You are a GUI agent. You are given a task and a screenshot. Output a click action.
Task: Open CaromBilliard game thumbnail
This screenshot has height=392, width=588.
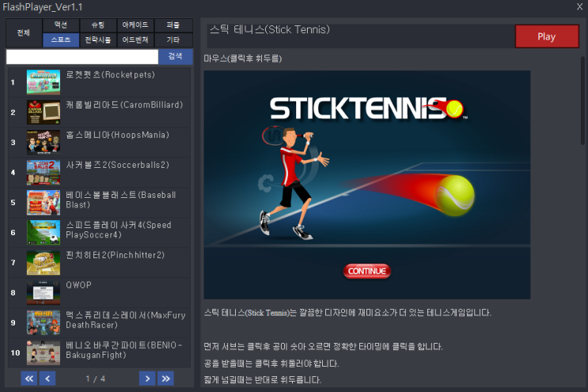[x=44, y=112]
